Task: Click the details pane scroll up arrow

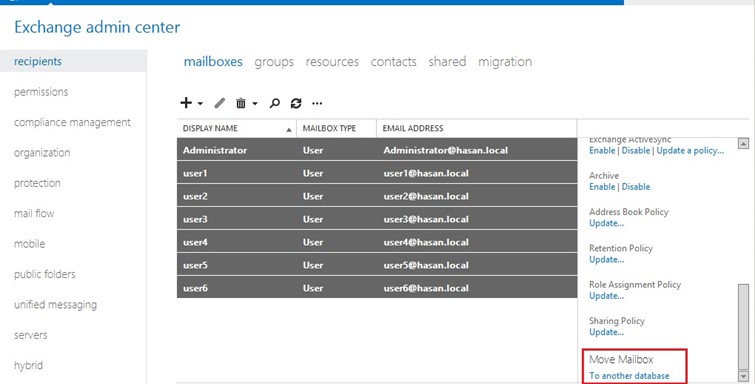Action: click(x=743, y=144)
